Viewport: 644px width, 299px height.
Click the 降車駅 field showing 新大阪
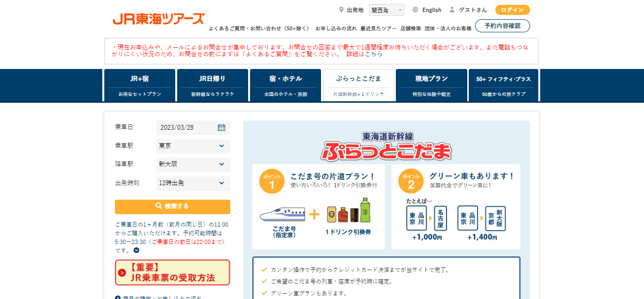click(x=193, y=164)
